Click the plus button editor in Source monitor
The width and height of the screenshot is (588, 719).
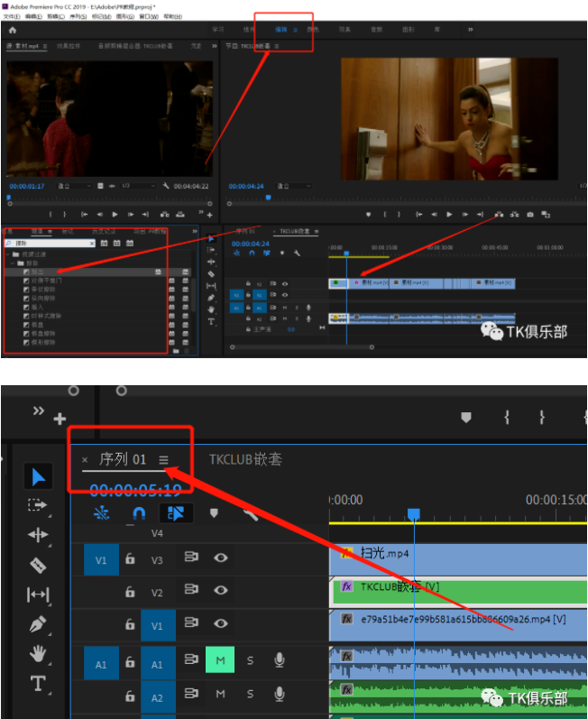pyautogui.click(x=209, y=215)
